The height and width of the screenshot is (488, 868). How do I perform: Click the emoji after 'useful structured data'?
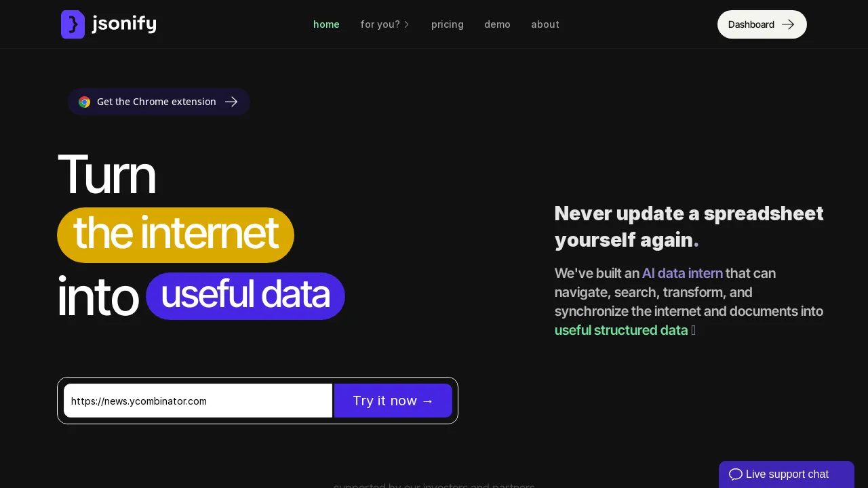(693, 330)
